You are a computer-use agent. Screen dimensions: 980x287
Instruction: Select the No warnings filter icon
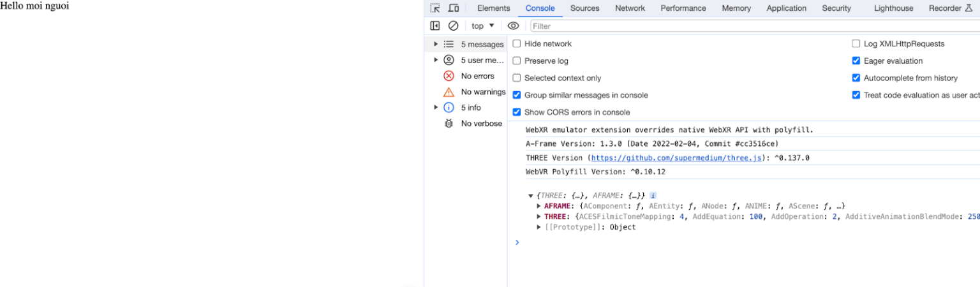(x=449, y=92)
